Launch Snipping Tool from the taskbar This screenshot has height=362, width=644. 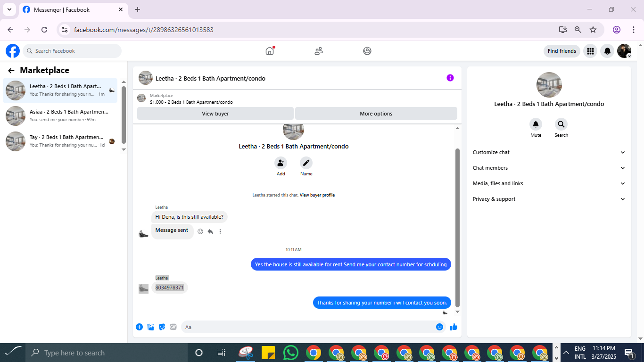click(x=246, y=353)
